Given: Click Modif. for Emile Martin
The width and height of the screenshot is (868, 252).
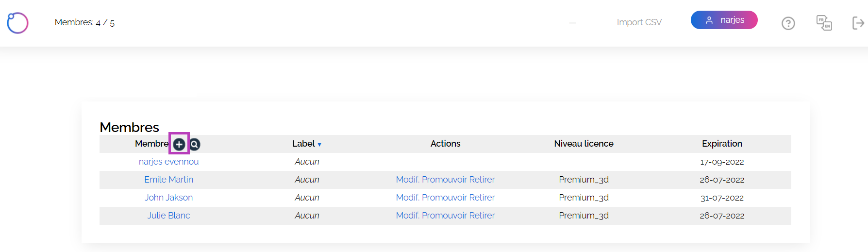Looking at the screenshot, I should (x=408, y=180).
